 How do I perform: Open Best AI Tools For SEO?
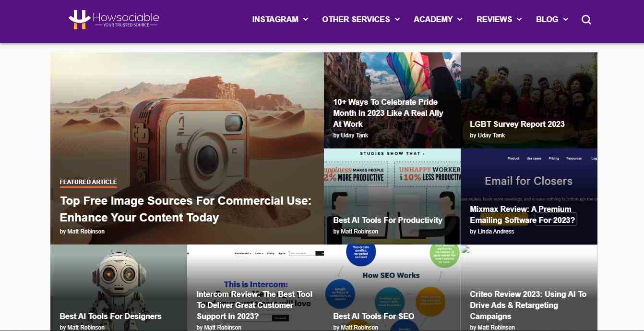[x=373, y=316]
